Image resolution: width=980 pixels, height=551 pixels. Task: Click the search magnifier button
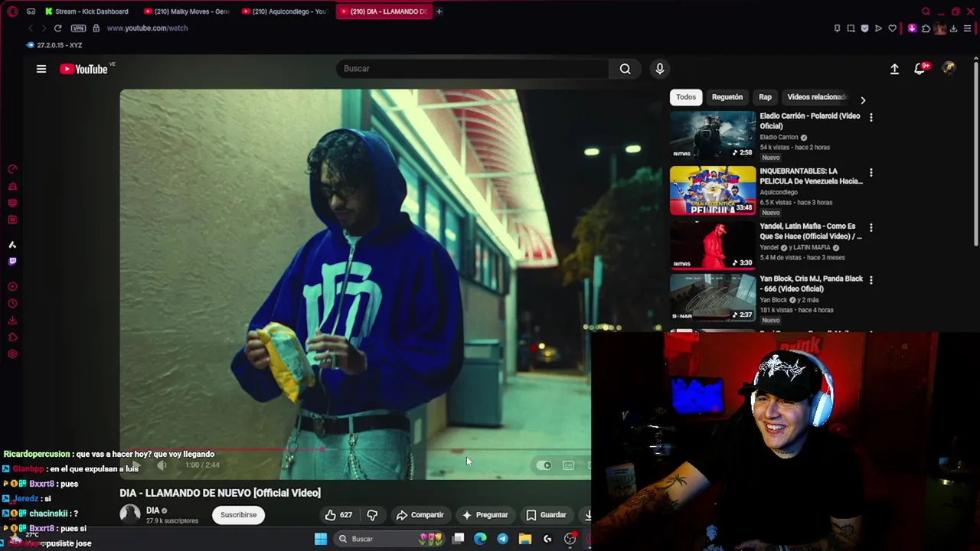(x=626, y=69)
